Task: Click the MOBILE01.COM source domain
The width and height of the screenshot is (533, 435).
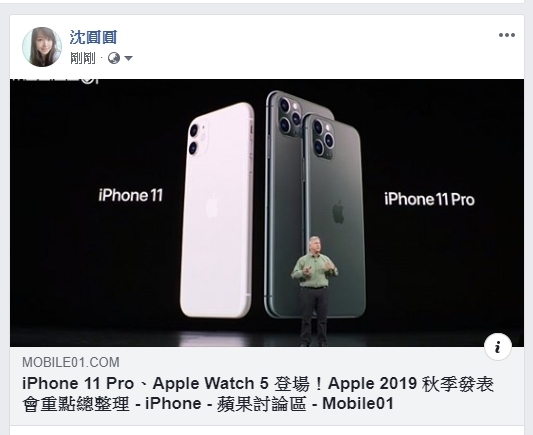Action: tap(71, 362)
